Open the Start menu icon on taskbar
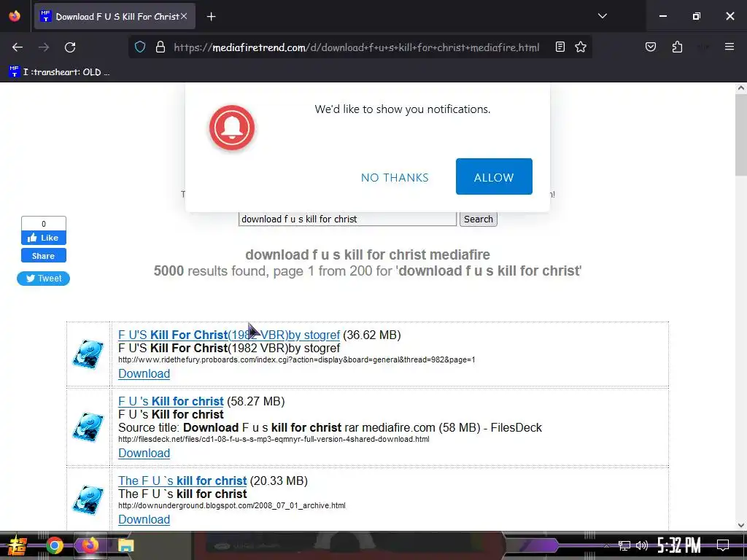This screenshot has width=747, height=560. point(18,545)
